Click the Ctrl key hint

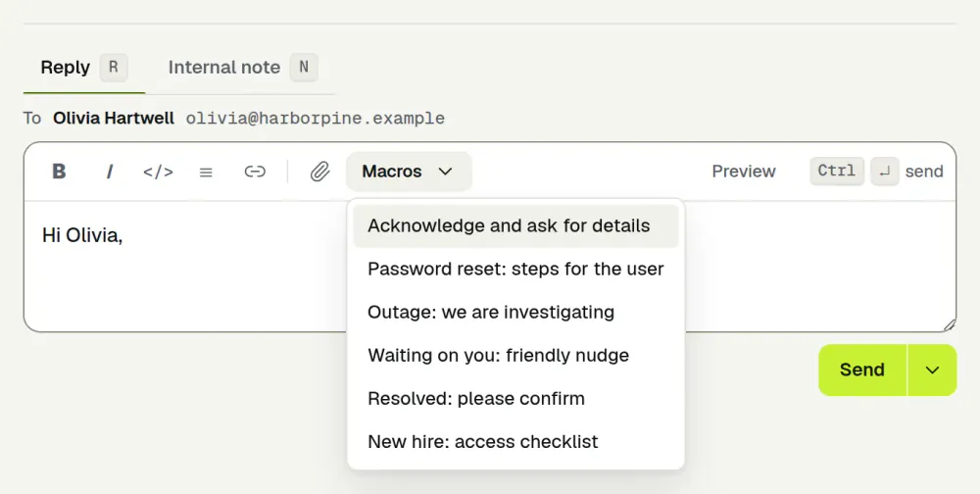[837, 172]
